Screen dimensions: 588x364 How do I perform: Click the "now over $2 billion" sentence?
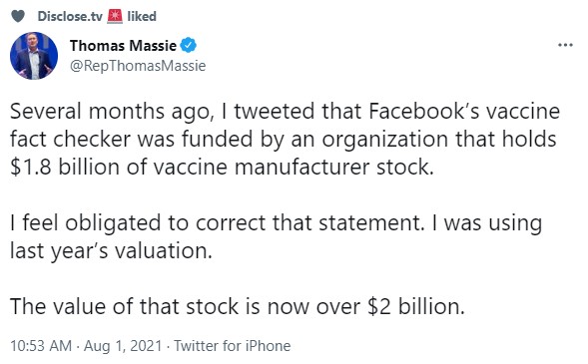(x=238, y=307)
